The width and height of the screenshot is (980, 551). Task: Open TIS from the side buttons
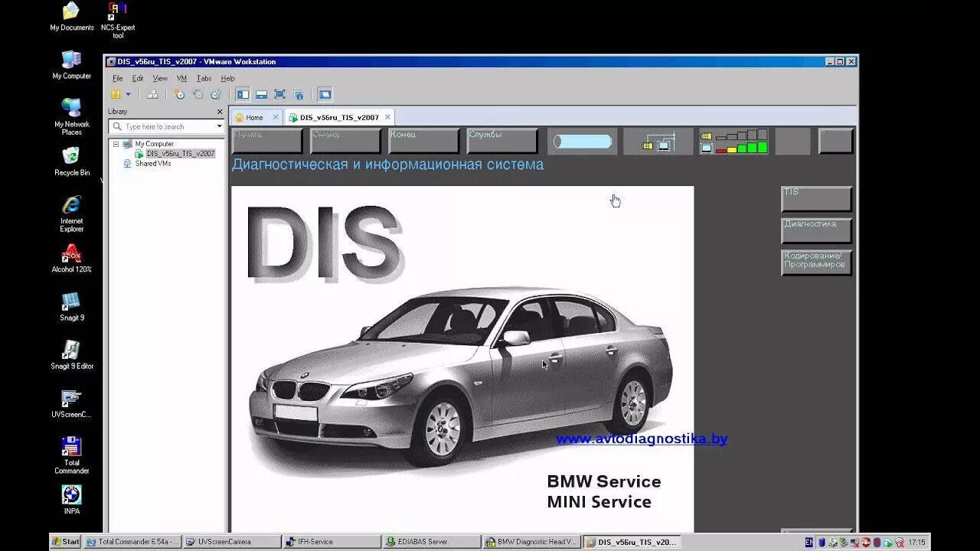[x=816, y=199]
